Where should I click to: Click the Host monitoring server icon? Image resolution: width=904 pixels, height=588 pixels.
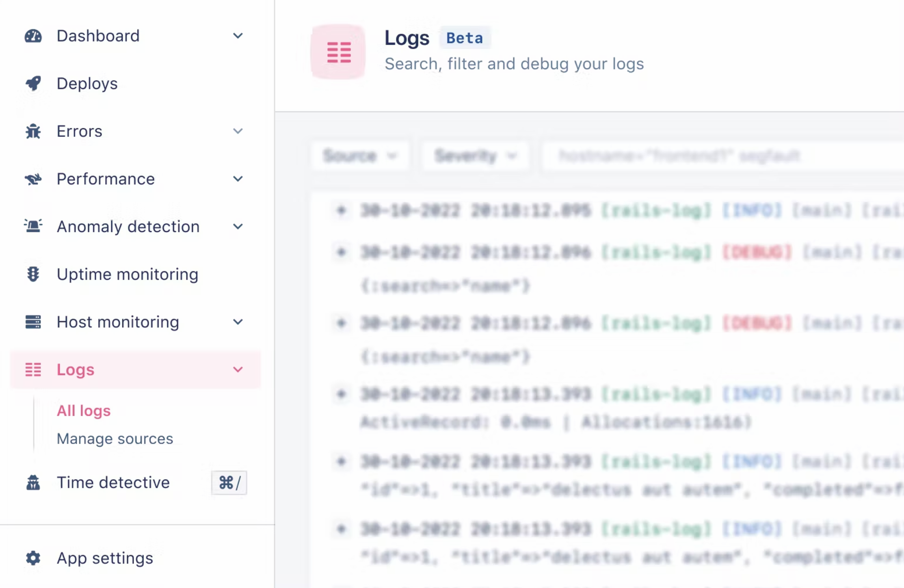pos(33,322)
